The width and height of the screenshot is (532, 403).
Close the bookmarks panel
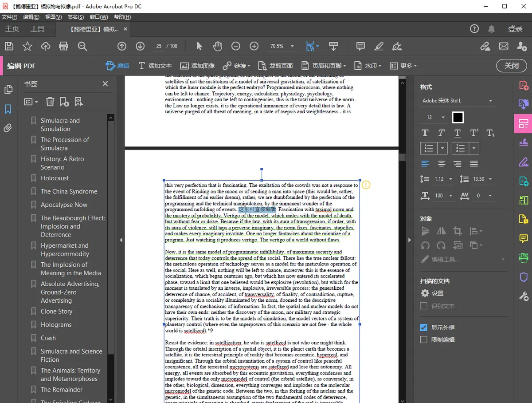[x=105, y=83]
